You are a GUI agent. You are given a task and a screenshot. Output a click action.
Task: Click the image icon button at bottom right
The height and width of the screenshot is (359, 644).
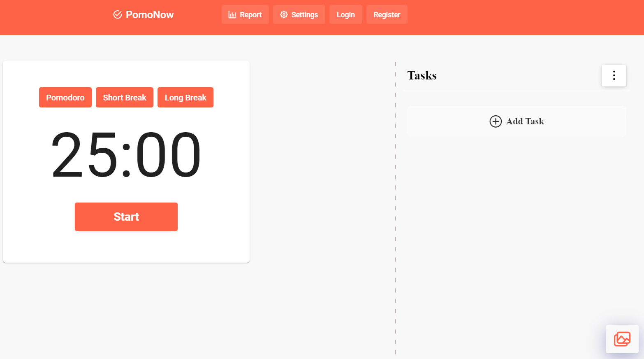(x=622, y=339)
